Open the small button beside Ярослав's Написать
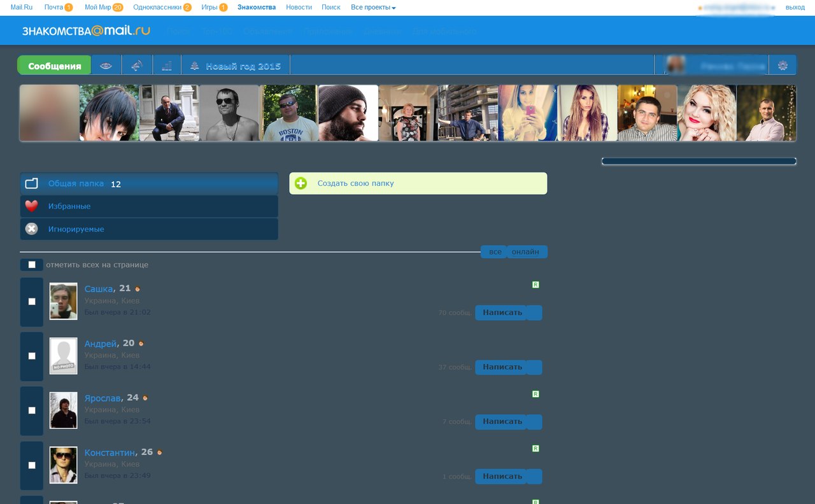Screen dimensions: 815x504 [535, 422]
